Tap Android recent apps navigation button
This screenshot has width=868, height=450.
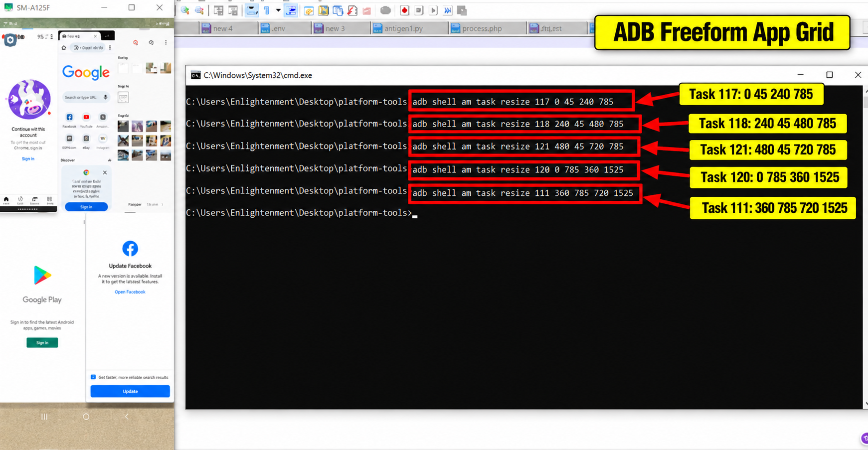[44, 417]
